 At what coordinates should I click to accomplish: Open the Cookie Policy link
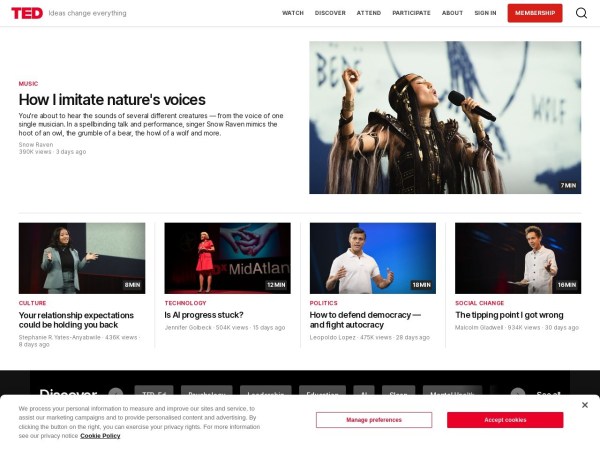[x=100, y=436]
